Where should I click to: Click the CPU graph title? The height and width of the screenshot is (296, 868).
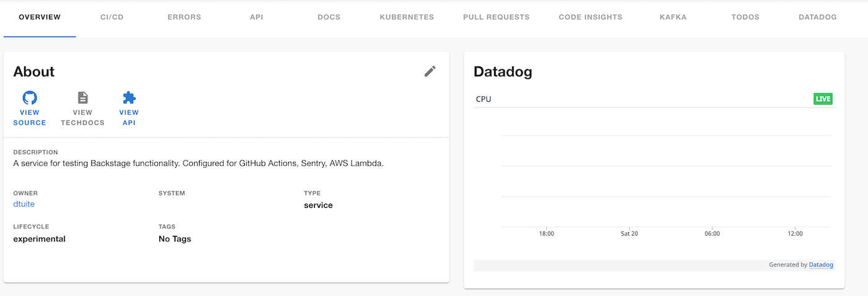tap(484, 99)
